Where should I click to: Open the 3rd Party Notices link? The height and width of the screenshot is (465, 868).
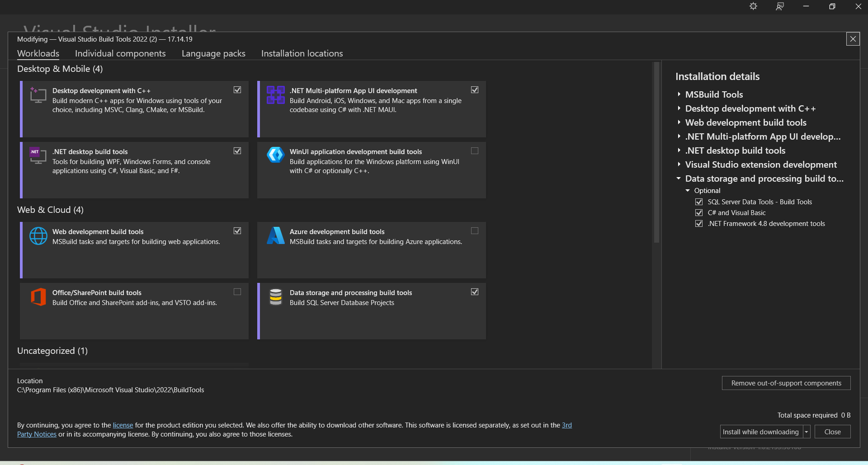(37, 434)
